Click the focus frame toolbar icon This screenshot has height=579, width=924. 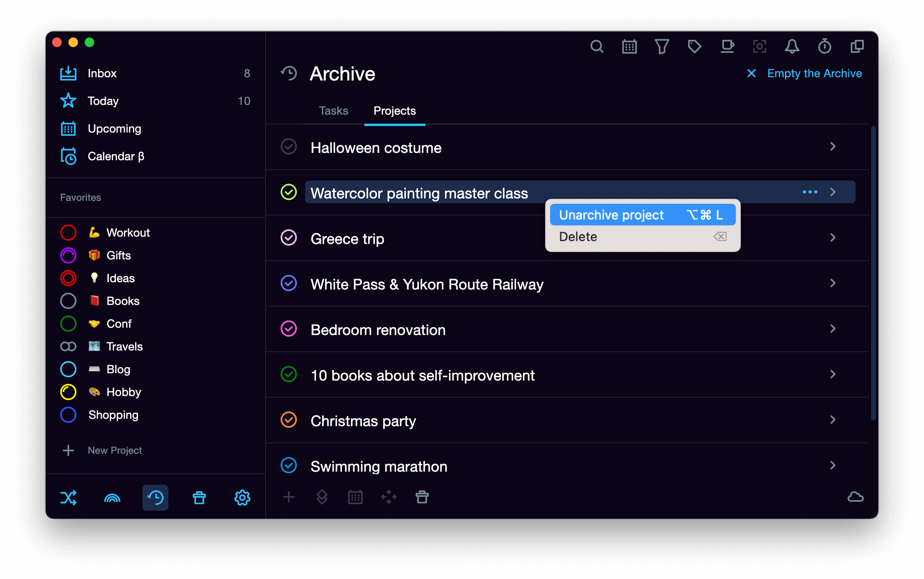759,47
